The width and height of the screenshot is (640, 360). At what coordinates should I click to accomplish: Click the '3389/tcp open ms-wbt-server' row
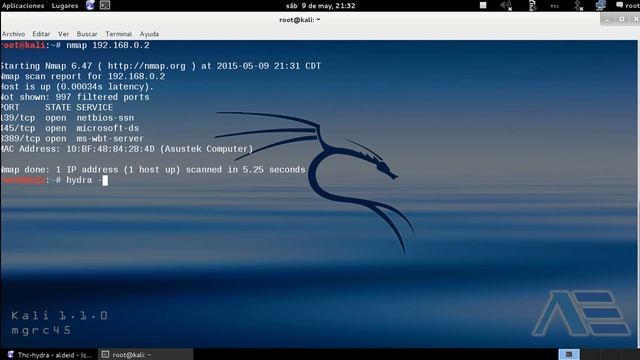[x=72, y=139]
